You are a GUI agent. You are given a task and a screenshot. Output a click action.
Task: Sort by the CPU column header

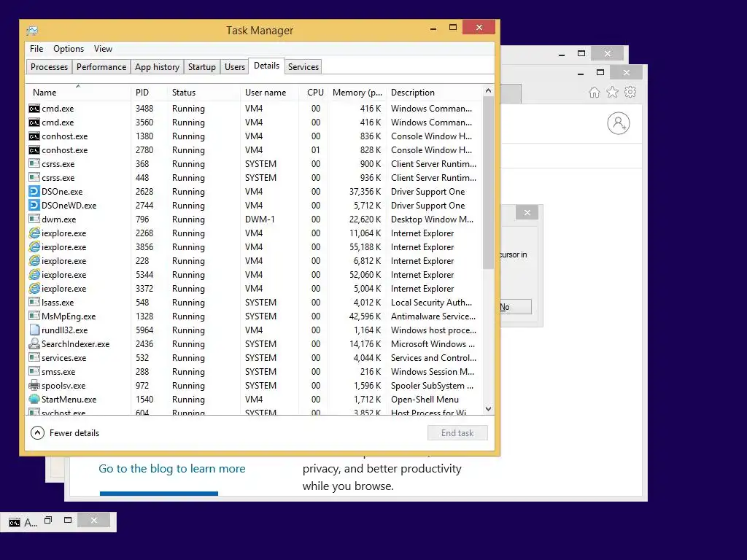pyautogui.click(x=313, y=93)
